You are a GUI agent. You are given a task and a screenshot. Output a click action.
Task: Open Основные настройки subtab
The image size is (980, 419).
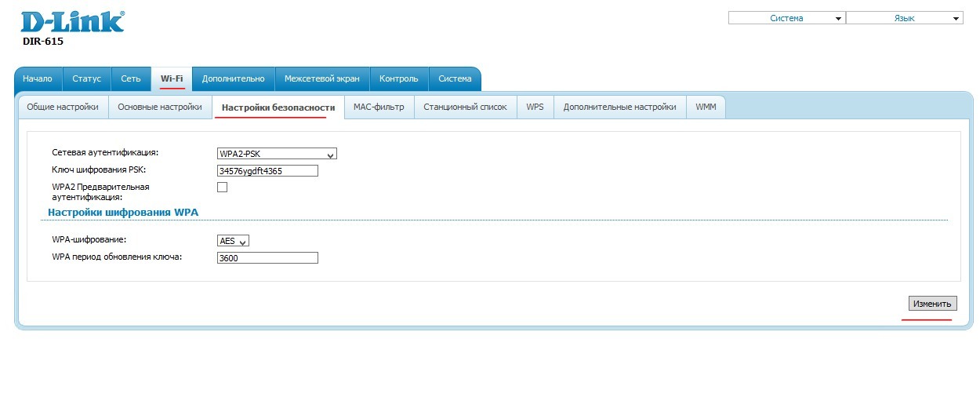[160, 107]
